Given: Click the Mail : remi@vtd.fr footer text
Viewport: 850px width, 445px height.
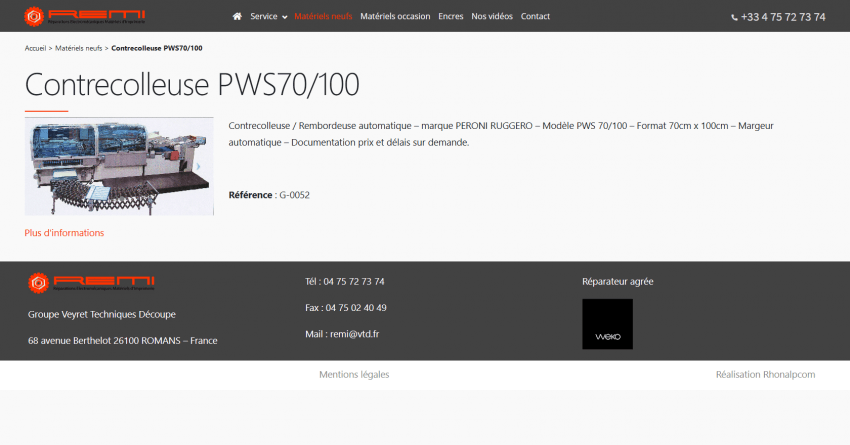Looking at the screenshot, I should 342,334.
